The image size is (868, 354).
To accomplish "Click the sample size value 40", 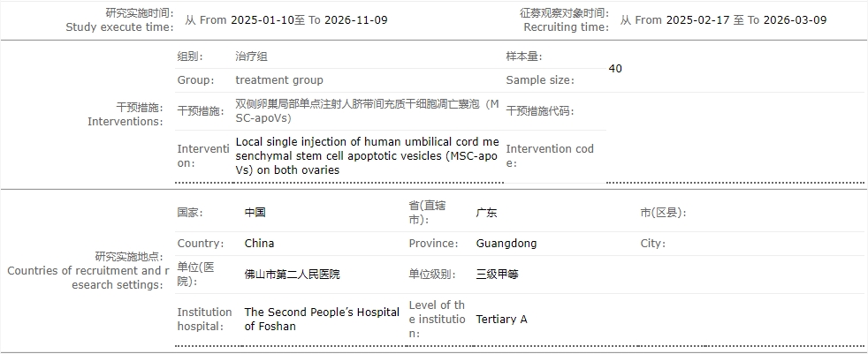I will tap(615, 69).
